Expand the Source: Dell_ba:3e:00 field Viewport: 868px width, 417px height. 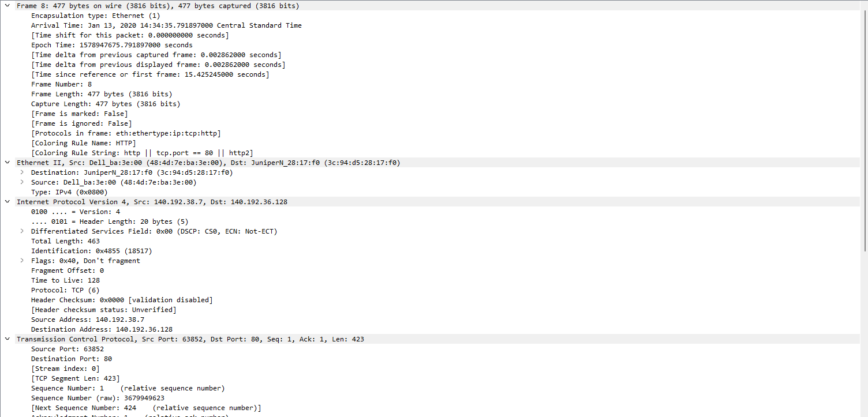tap(22, 182)
